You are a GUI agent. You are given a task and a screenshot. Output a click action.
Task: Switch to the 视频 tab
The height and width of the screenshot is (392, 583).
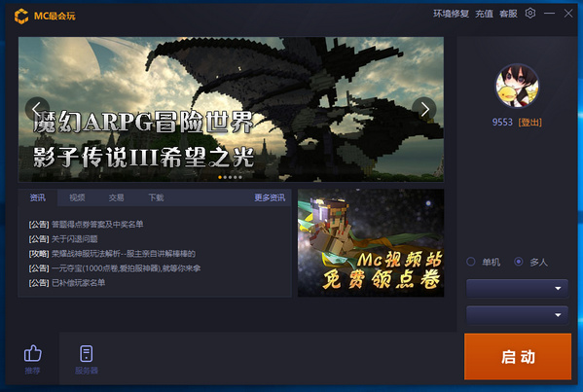coord(77,197)
